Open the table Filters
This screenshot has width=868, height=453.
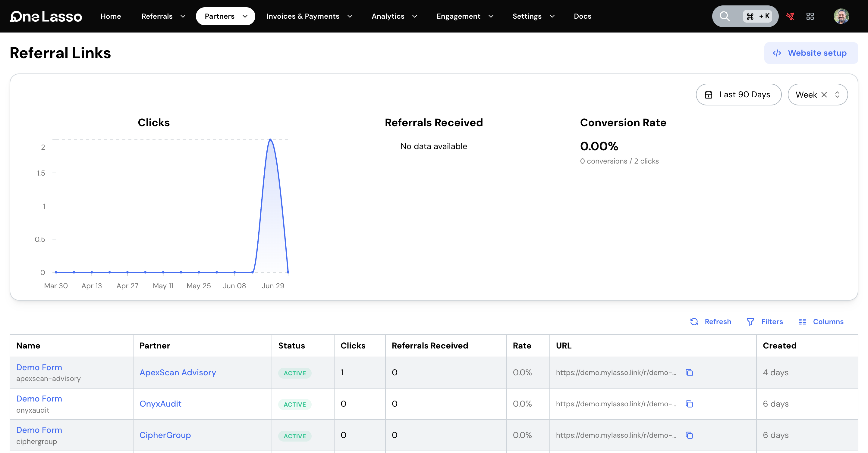pos(765,322)
